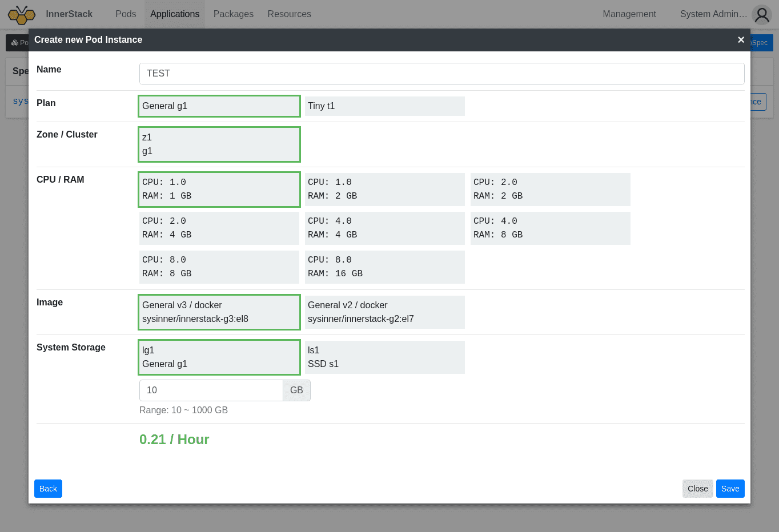
Task: Focus the storage size GB input field
Action: point(211,390)
